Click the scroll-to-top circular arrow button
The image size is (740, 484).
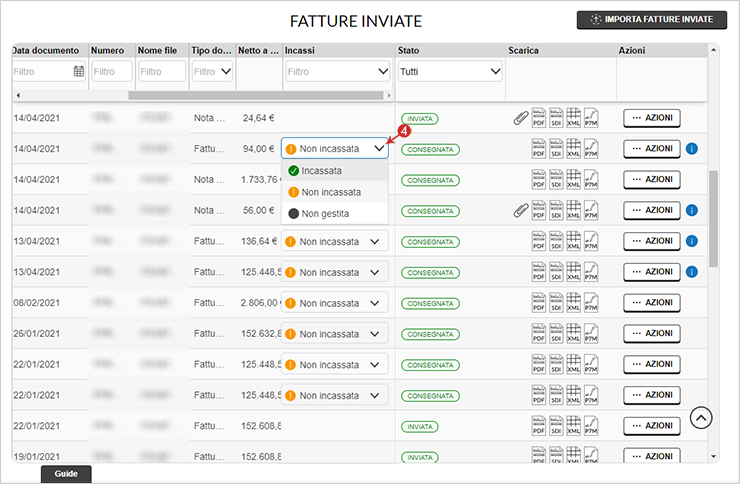point(701,418)
